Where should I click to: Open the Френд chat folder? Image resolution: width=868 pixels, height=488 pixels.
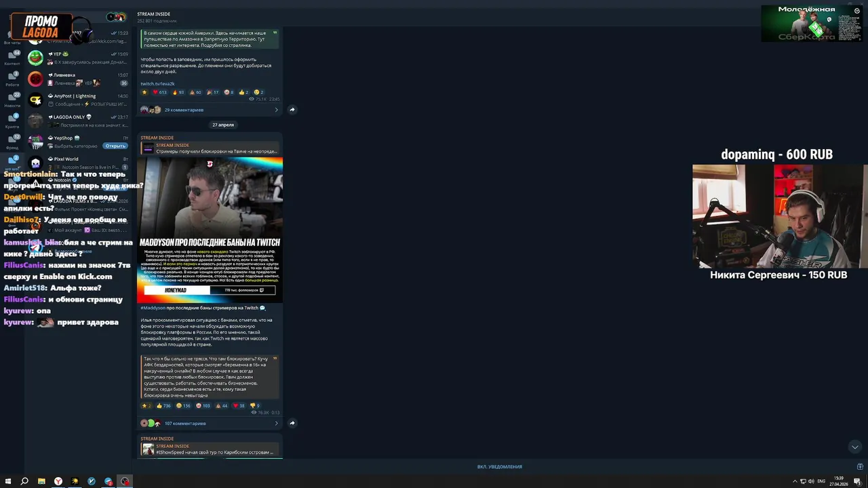click(x=12, y=143)
